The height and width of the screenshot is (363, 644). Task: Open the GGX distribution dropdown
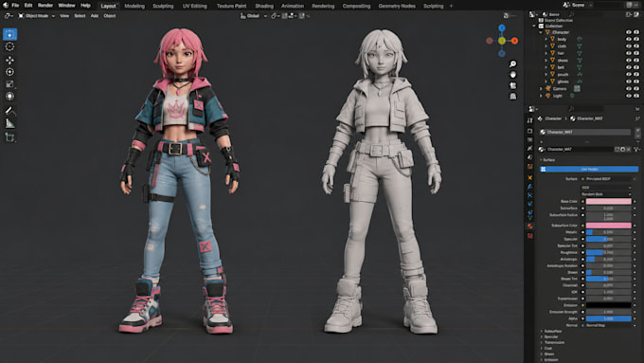coord(606,188)
